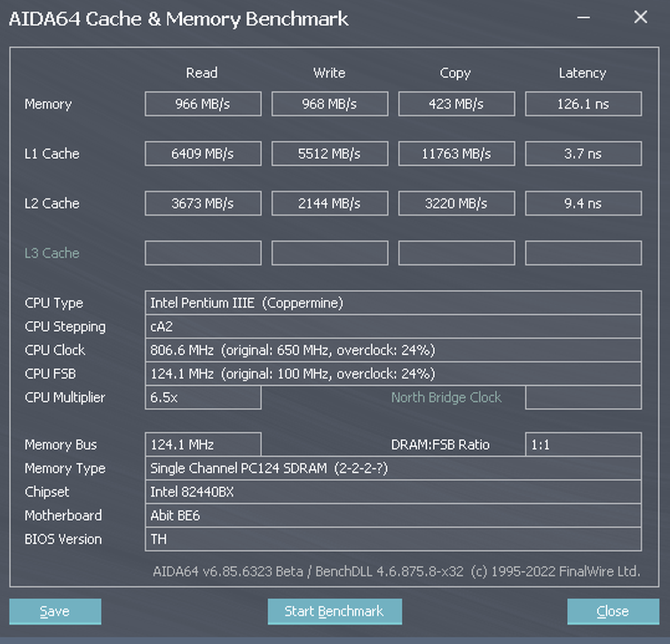The width and height of the screenshot is (670, 644).
Task: Click CPU Stepping value cA2
Action: point(393,327)
